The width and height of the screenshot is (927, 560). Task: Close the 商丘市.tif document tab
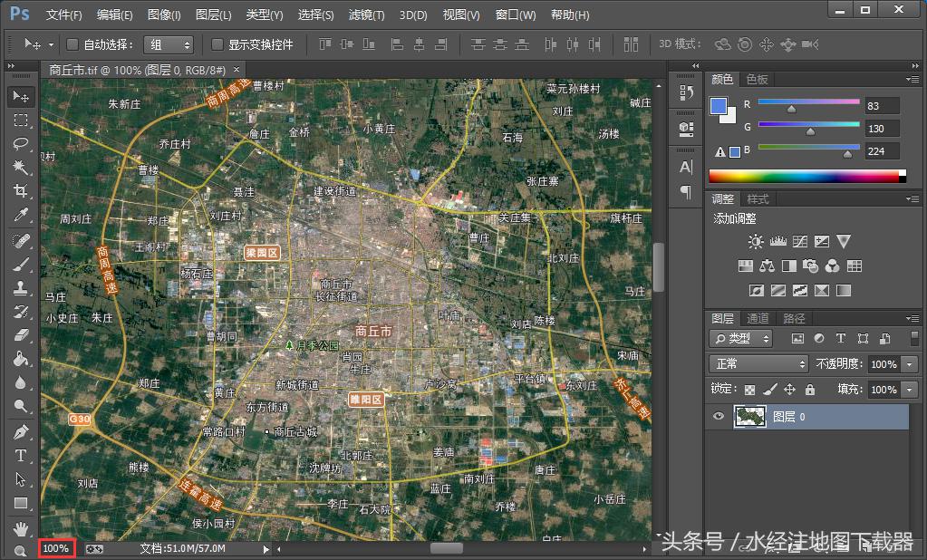pyautogui.click(x=237, y=70)
